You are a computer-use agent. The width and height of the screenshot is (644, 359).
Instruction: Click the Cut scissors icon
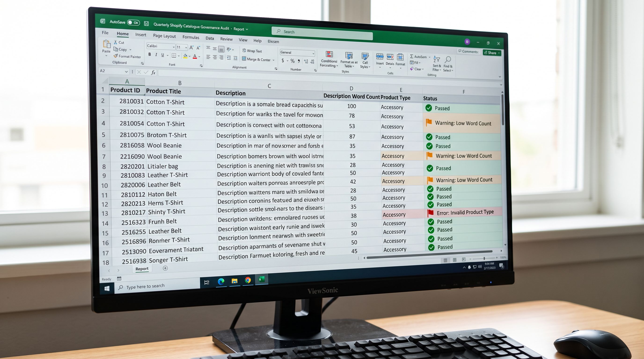pos(116,42)
